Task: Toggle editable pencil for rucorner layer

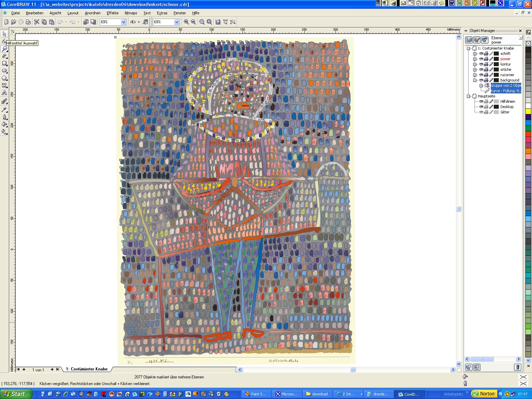Action: pos(491,75)
